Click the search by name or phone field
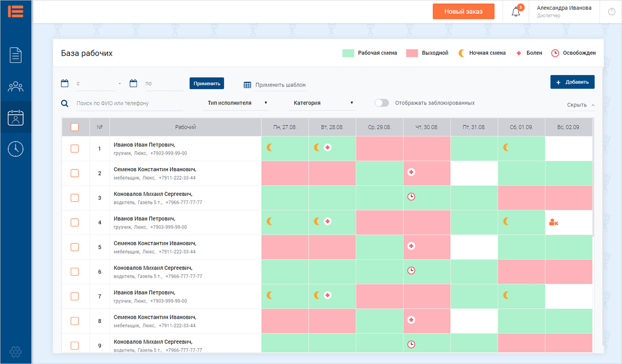This screenshot has height=364, width=622. (x=129, y=104)
